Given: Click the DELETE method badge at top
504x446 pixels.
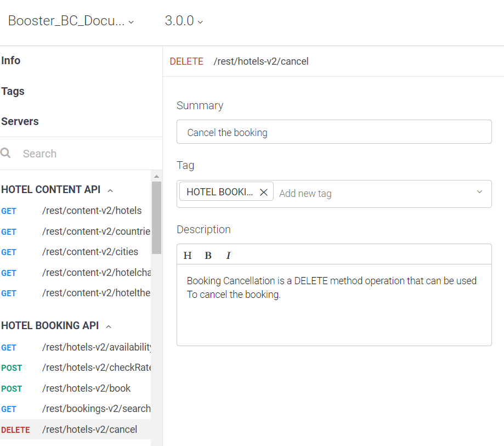Looking at the screenshot, I should click(186, 61).
